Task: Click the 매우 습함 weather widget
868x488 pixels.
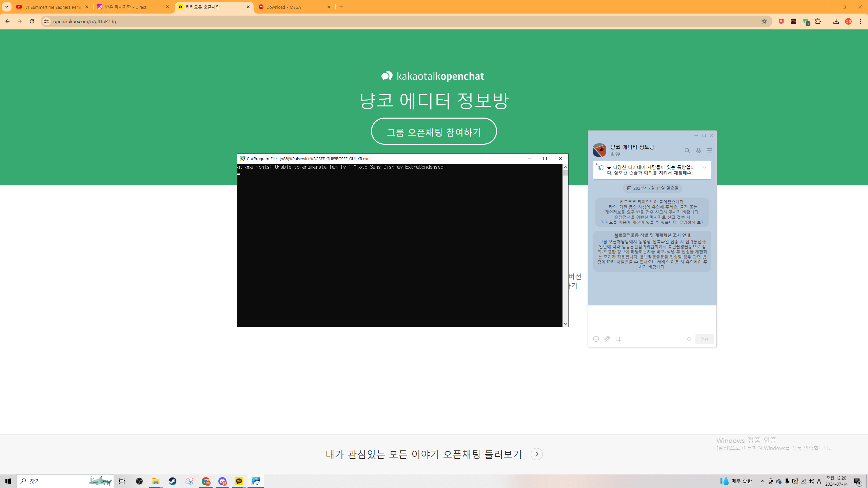Action: click(x=736, y=481)
